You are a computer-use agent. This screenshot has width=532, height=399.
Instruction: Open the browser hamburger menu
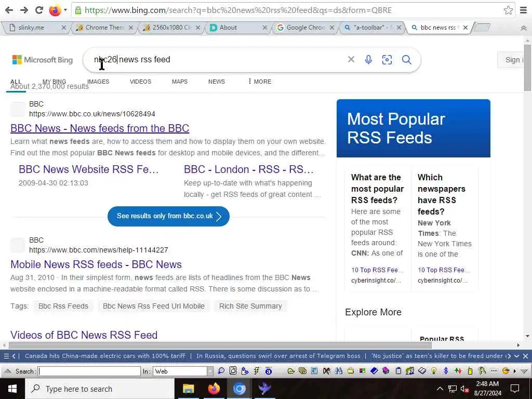click(x=524, y=10)
